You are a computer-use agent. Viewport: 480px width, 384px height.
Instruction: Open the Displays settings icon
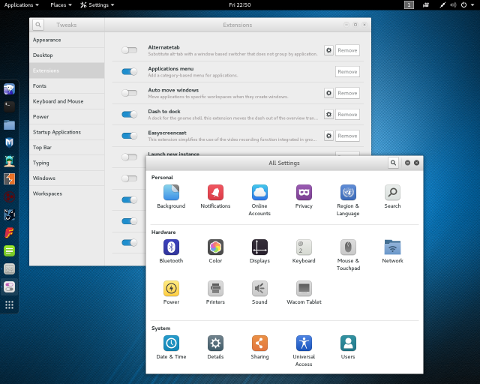(260, 247)
